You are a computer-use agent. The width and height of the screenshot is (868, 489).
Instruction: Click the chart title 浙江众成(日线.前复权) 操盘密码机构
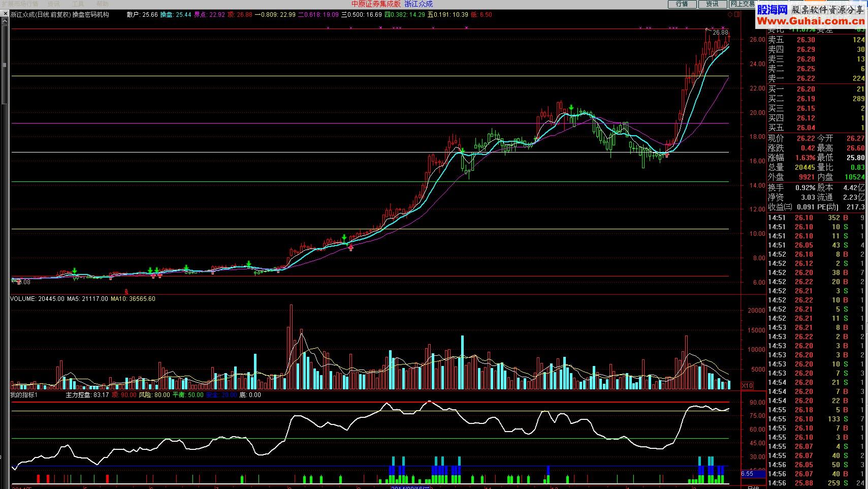[60, 15]
